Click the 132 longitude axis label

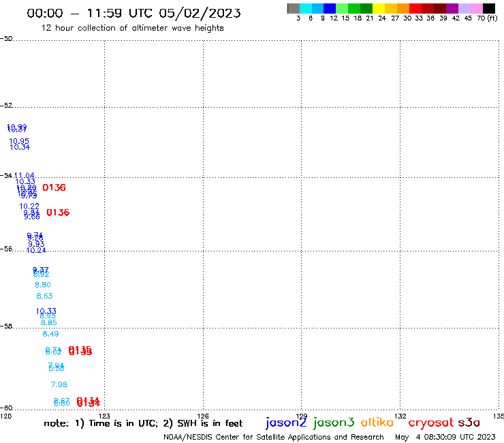pos(400,416)
